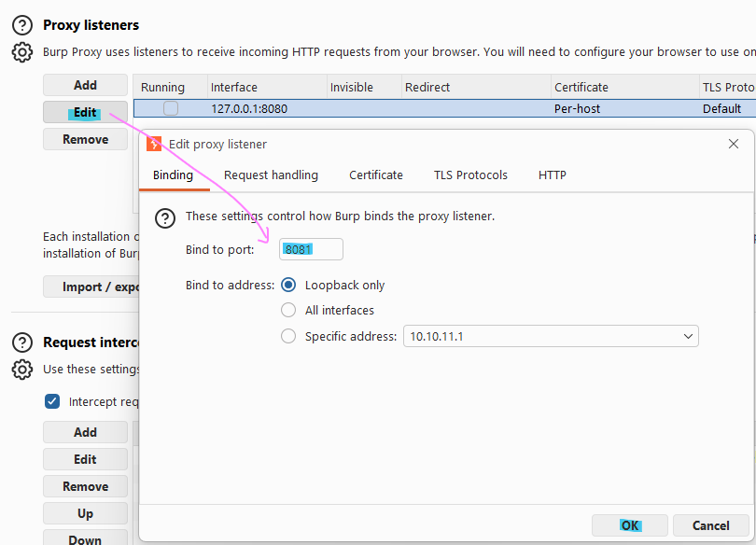The image size is (756, 545).
Task: Confirm dialog with OK button
Action: [630, 525]
